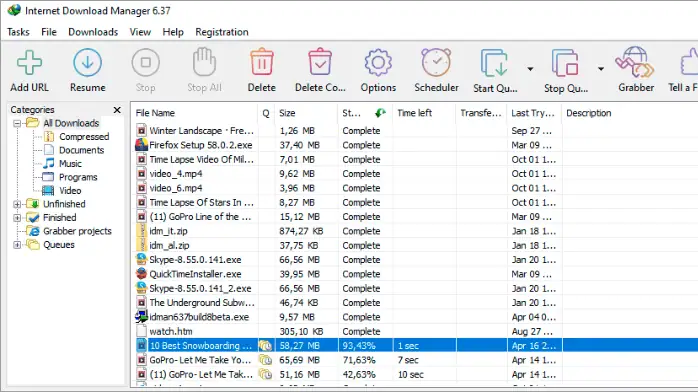
Task: Select video_4.mp4 file name
Action: 176,174
